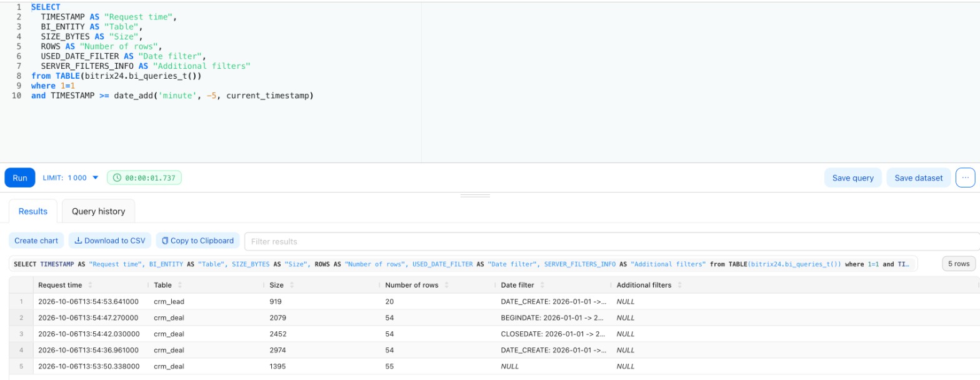This screenshot has height=380, width=980.
Task: Select result row number 3
Action: (x=21, y=334)
